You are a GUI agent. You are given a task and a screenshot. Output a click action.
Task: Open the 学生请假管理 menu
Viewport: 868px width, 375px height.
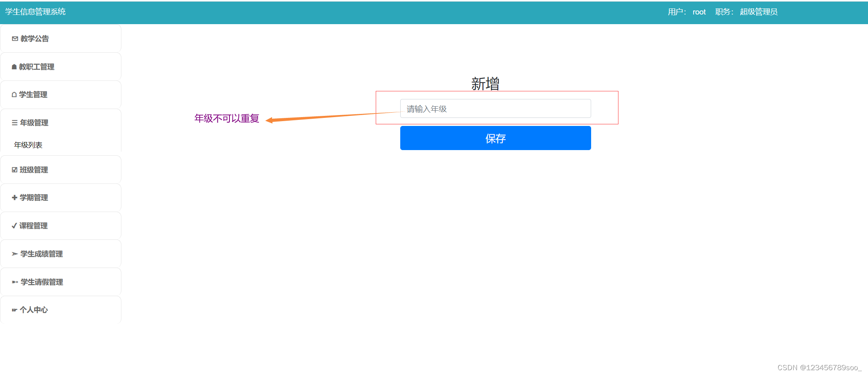(61, 282)
